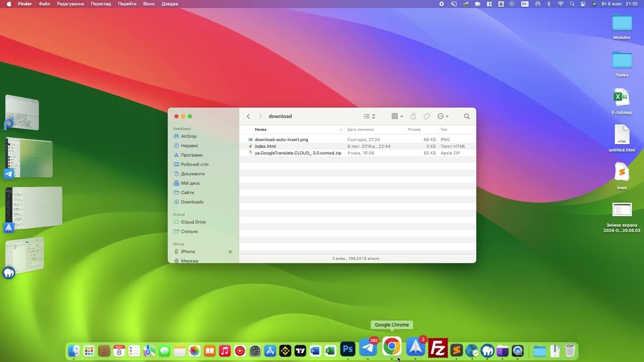The height and width of the screenshot is (362, 644).
Task: Open the App Store from the Dock
Action: (270, 351)
